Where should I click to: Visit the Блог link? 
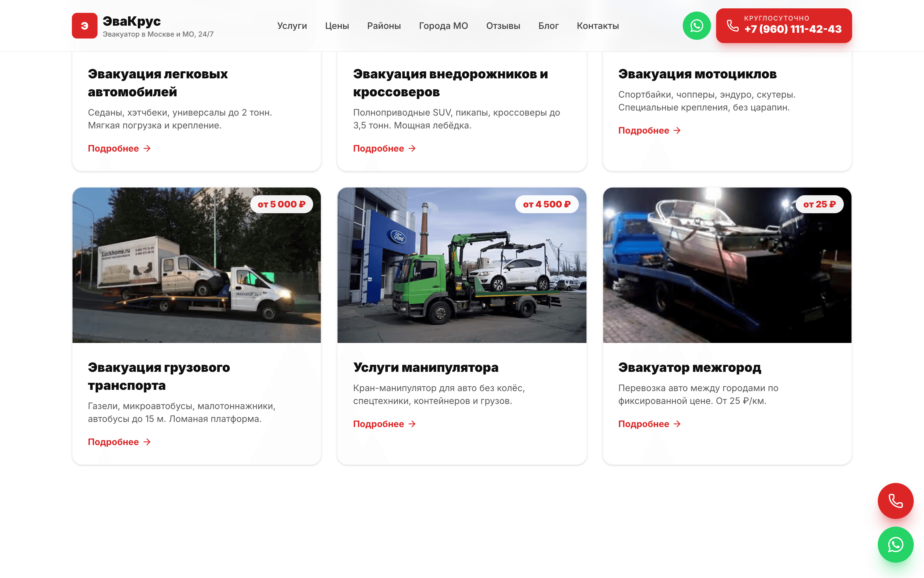(548, 26)
